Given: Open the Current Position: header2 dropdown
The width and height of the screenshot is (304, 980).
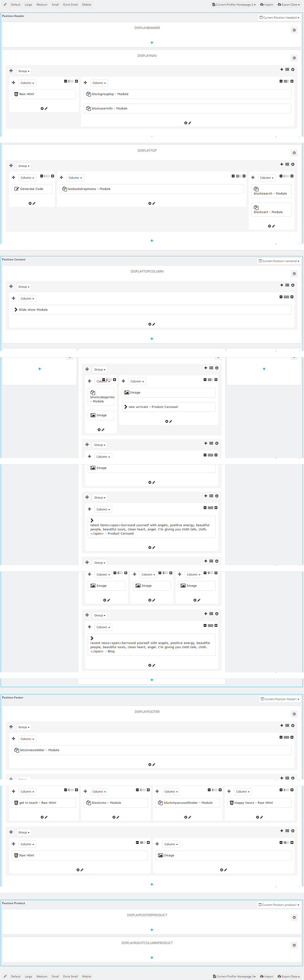Looking at the screenshot, I should point(279,18).
